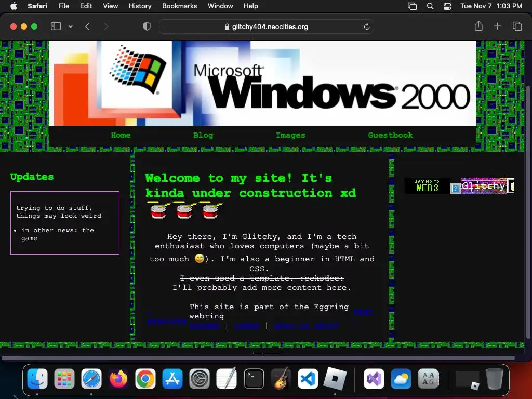Open System Settings from the Dock
532x399 pixels.
199,379
